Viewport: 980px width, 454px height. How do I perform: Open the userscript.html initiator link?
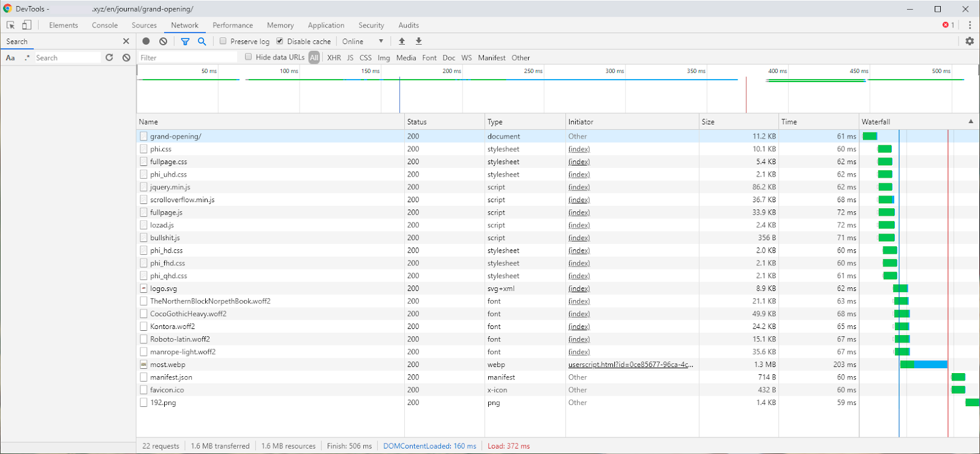tap(630, 365)
